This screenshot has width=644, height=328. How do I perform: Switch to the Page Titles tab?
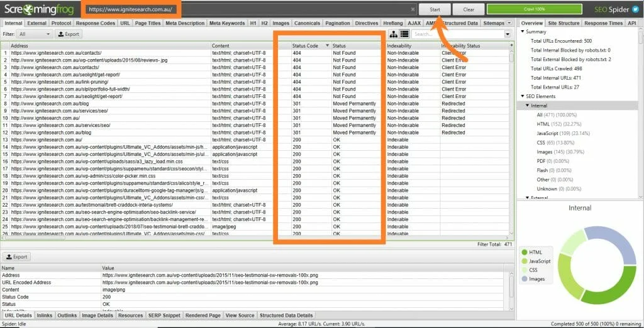coord(148,23)
